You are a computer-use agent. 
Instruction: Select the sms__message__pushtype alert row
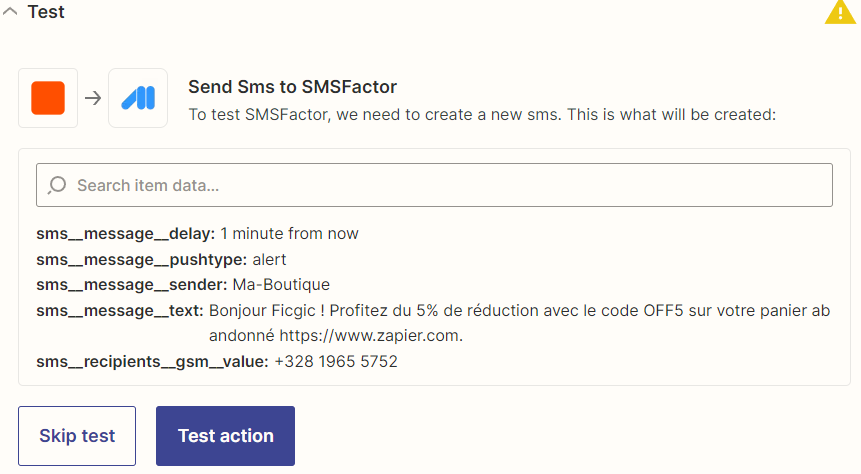point(161,259)
